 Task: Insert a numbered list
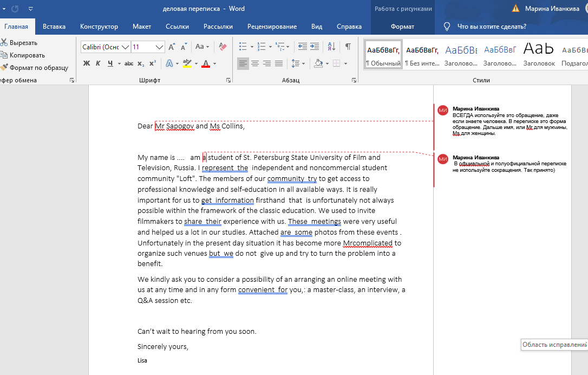[262, 47]
